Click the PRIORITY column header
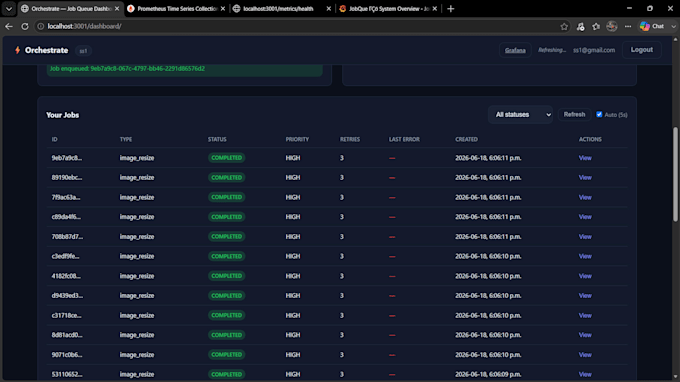Screen dimensions: 680x382 (297, 139)
